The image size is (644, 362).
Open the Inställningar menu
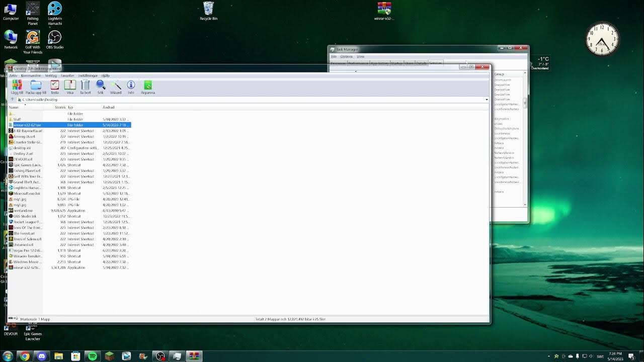click(88, 75)
